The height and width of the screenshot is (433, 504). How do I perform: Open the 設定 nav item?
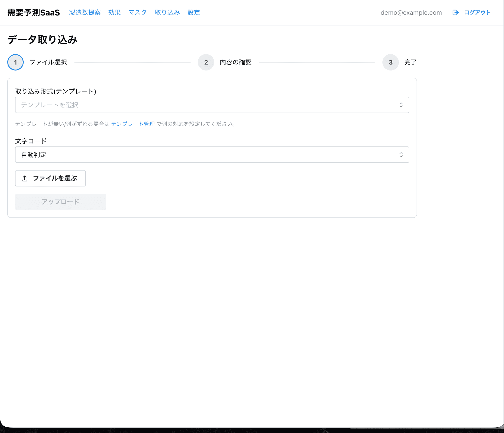(194, 13)
